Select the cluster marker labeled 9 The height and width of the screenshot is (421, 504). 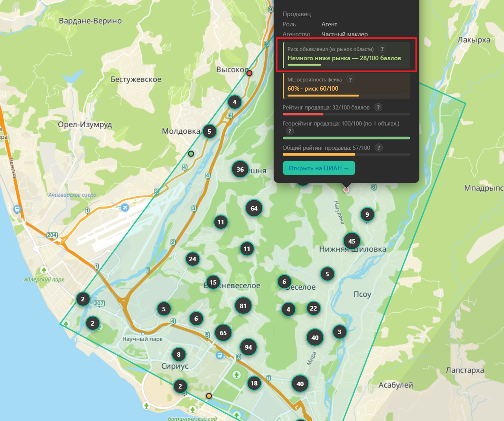[367, 214]
